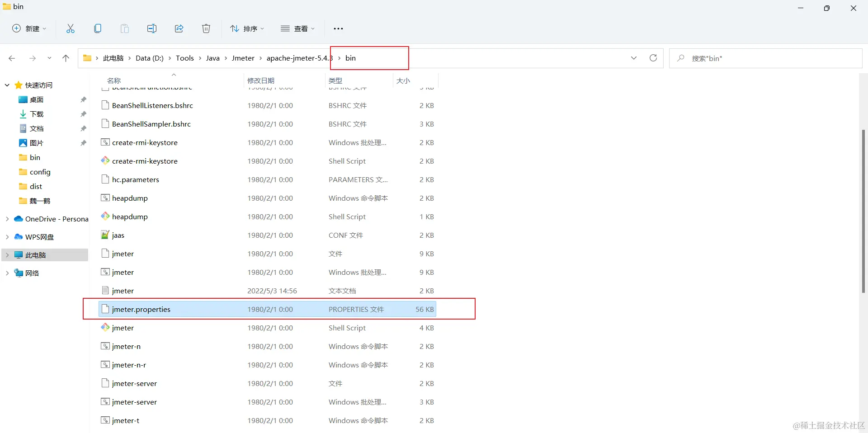Image resolution: width=868 pixels, height=433 pixels.
Task: Sort files by 修改日期 column
Action: [x=261, y=80]
